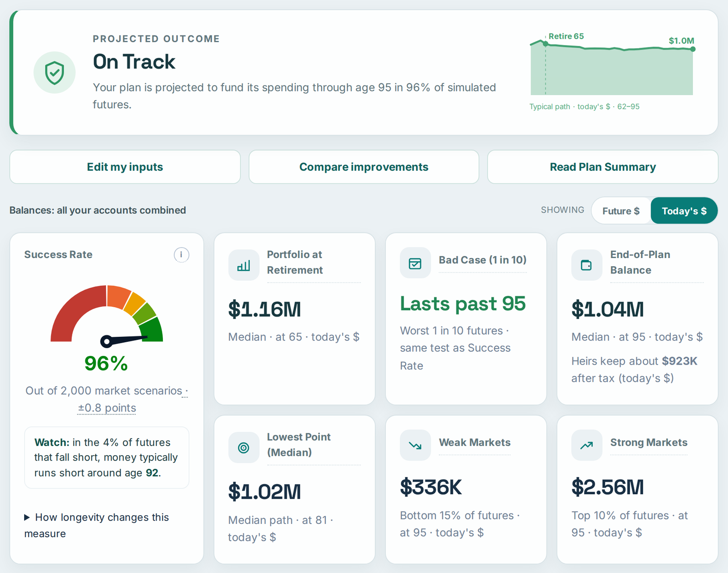Click the End-of-Plan Balance wallet icon
728x573 pixels.
coord(587,265)
